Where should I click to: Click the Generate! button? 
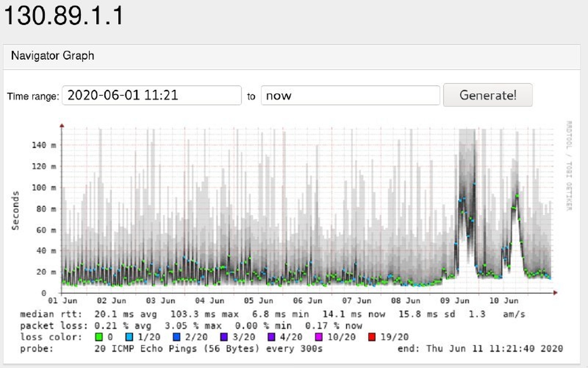(488, 95)
